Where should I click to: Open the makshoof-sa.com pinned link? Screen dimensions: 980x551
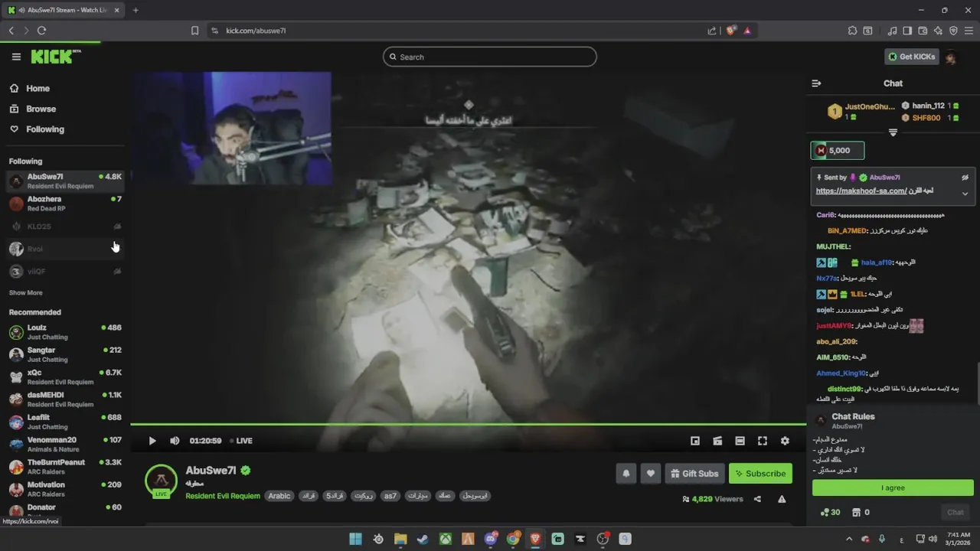pyautogui.click(x=861, y=191)
